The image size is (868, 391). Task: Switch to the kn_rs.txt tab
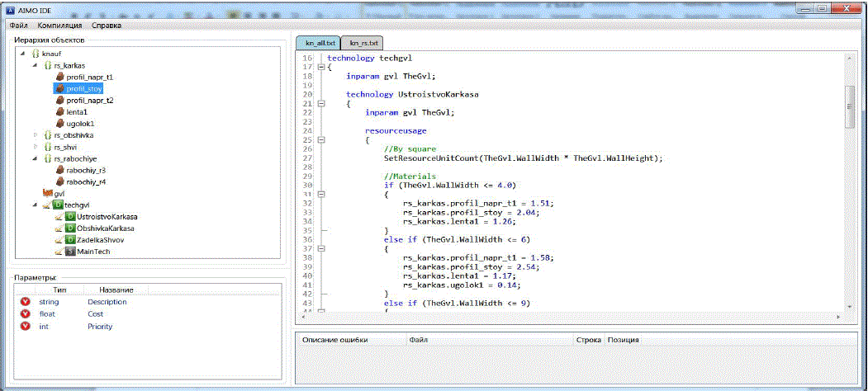363,42
